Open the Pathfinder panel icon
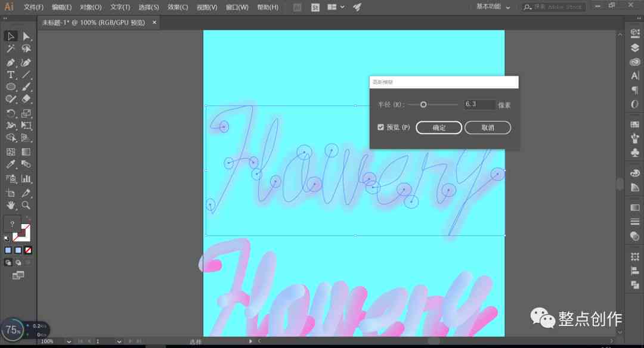This screenshot has width=644, height=348. pyautogui.click(x=635, y=285)
